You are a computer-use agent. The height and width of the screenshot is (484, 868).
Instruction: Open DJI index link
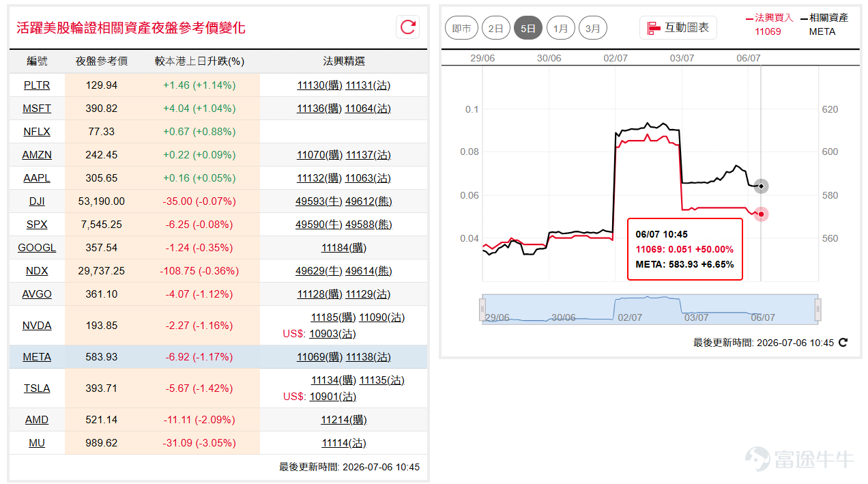pos(37,201)
